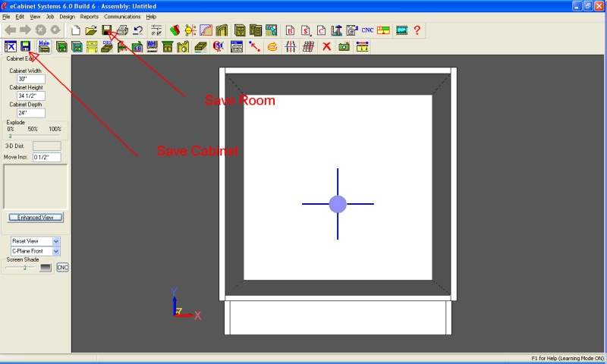This screenshot has height=364, width=607.
Task: Click the Enhanced View button
Action: click(36, 217)
